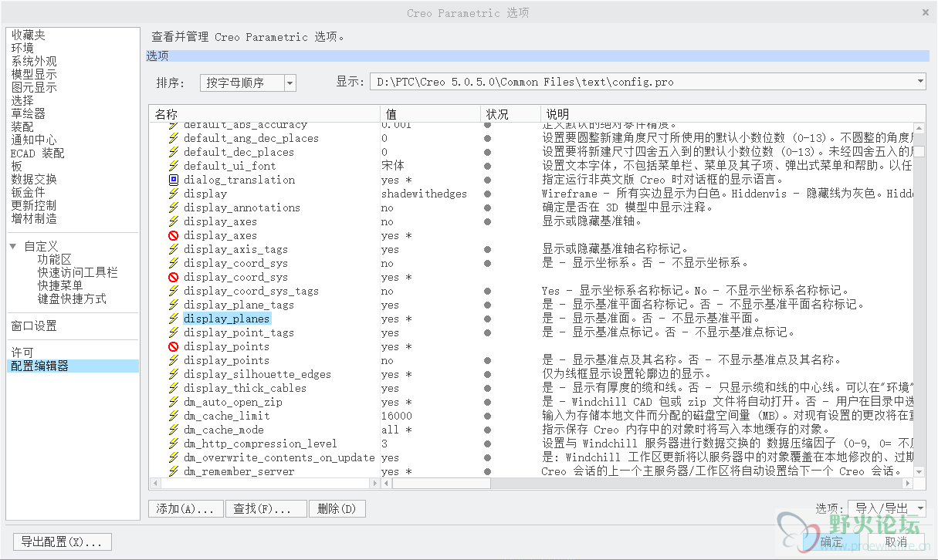Click the 值 column header
The height and width of the screenshot is (560, 938).
coord(430,114)
